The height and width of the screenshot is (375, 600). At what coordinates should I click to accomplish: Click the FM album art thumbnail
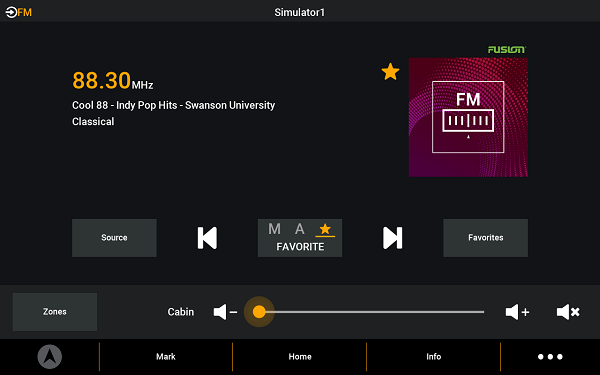pos(468,117)
